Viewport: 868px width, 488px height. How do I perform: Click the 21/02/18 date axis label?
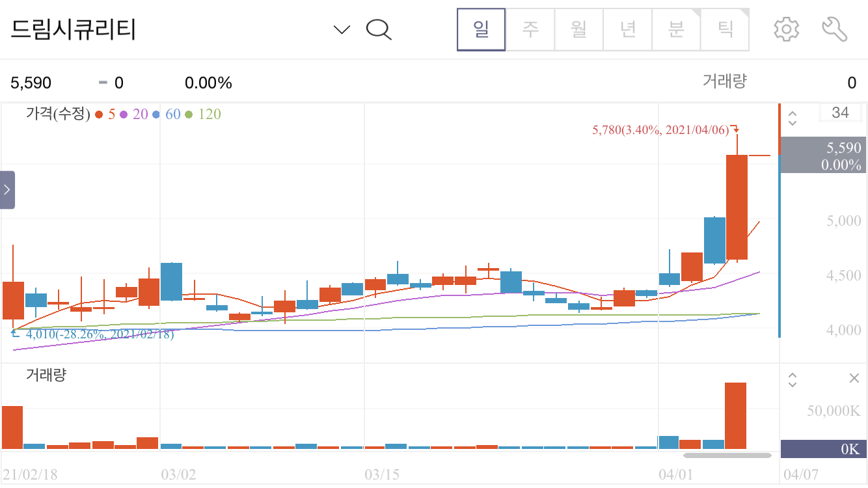coord(30,474)
